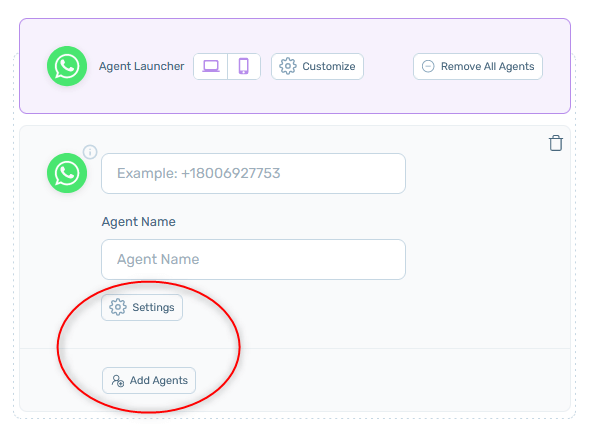Focus the Agent Name text box

[253, 259]
